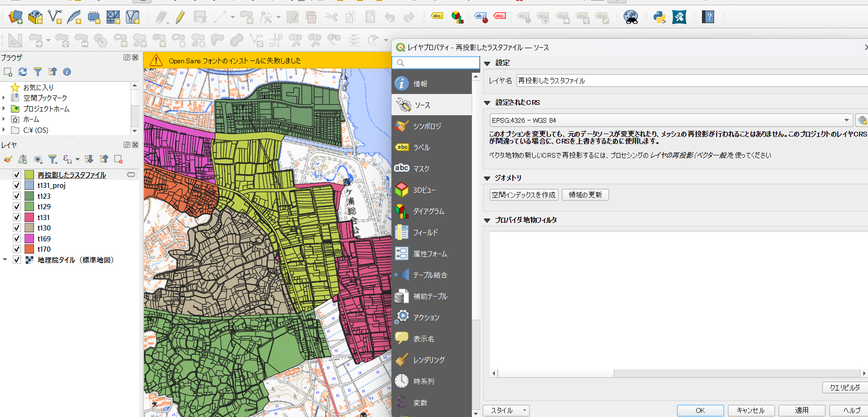Expand the プロジェクトホーム tree item
The height and width of the screenshot is (417, 868).
(x=4, y=109)
